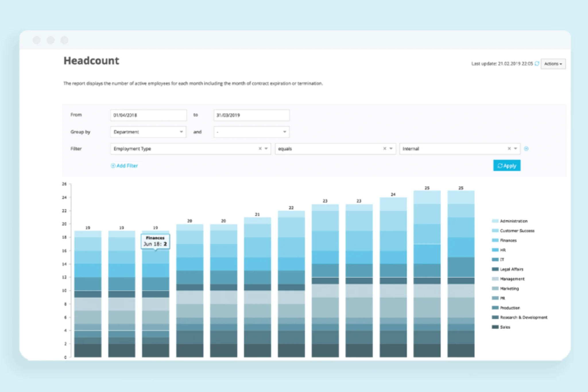Click the refresh icon beside Last update
The width and height of the screenshot is (588, 392).
537,64
